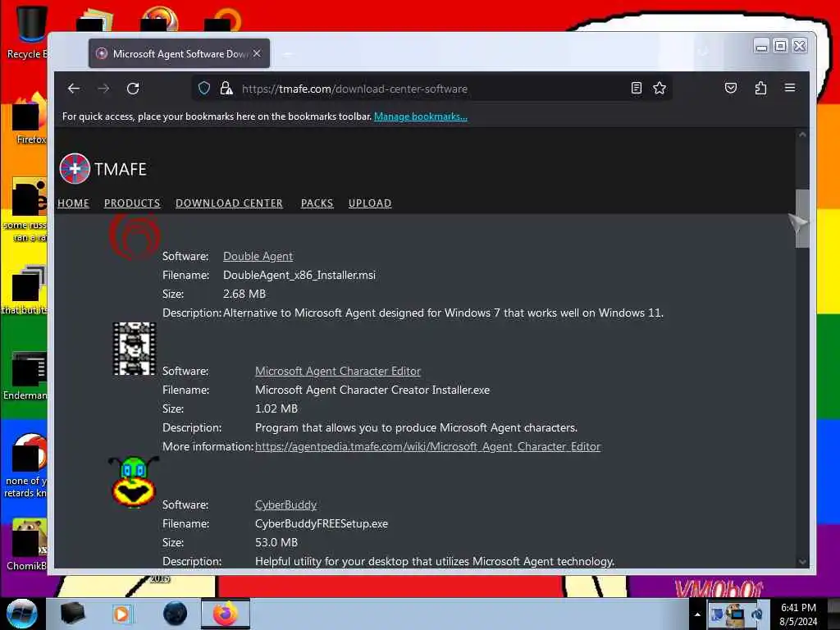Open the Firefox hamburger menu

pos(790,88)
